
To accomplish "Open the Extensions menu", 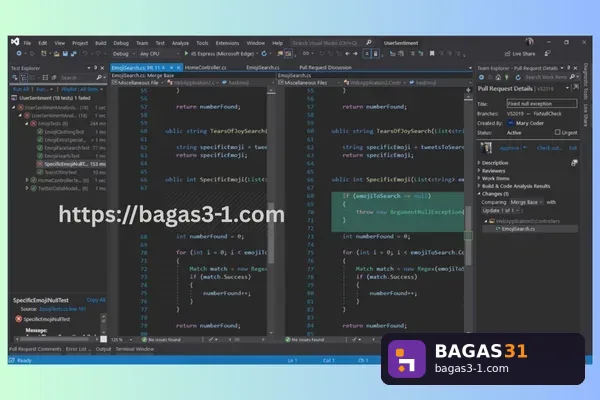I will tap(227, 43).
